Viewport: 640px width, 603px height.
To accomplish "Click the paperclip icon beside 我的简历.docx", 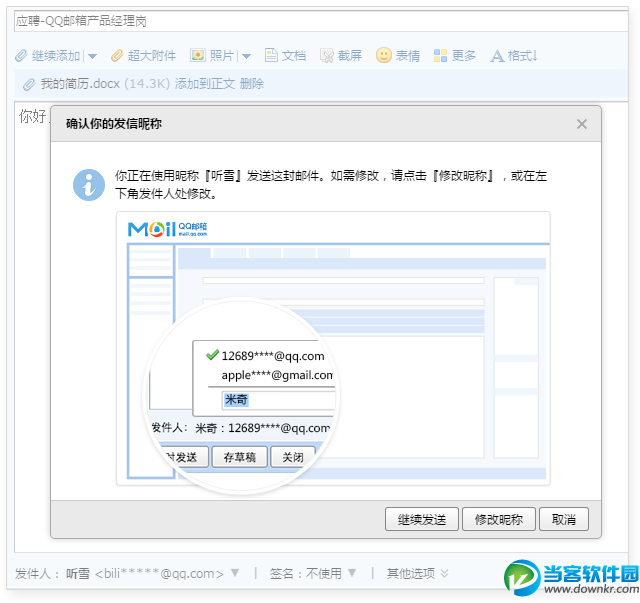I will click(x=29, y=84).
